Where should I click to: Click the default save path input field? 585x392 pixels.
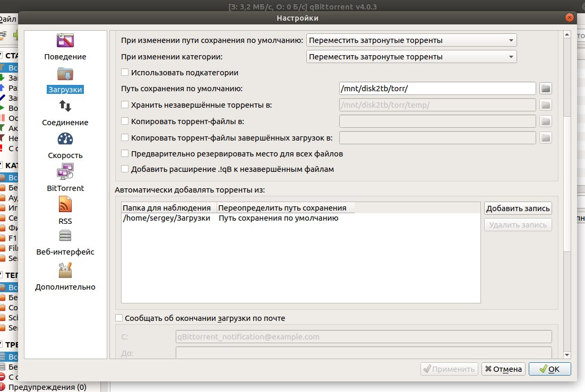tap(437, 89)
